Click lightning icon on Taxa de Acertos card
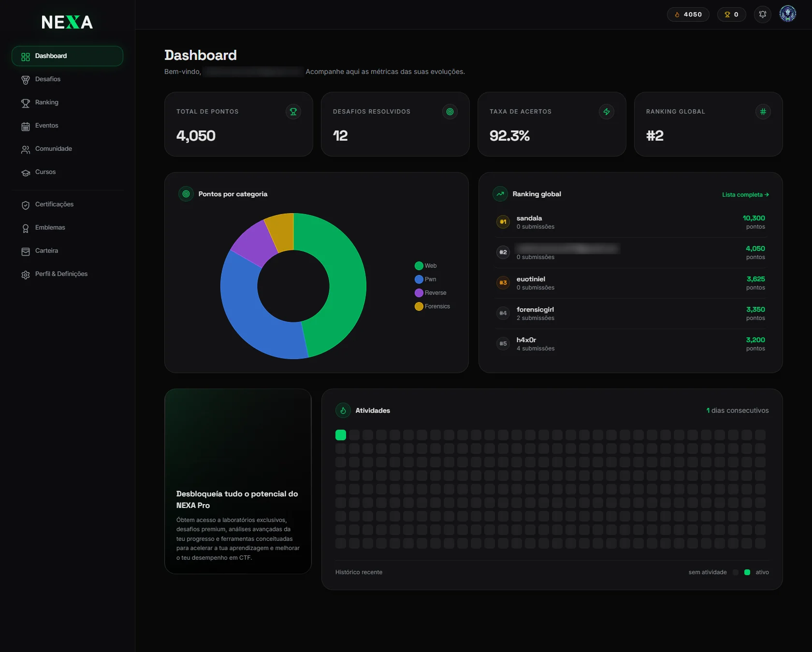Image resolution: width=812 pixels, height=652 pixels. 607,112
